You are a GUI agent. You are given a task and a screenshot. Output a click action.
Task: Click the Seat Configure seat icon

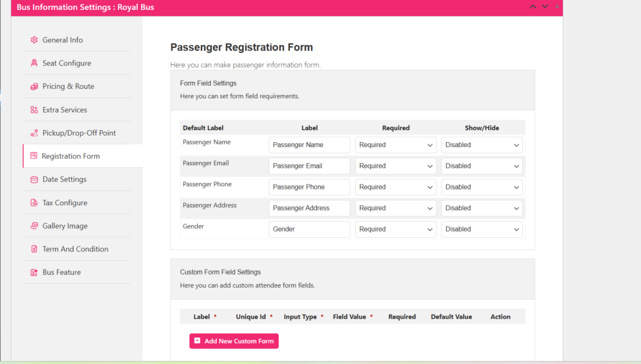tap(34, 63)
